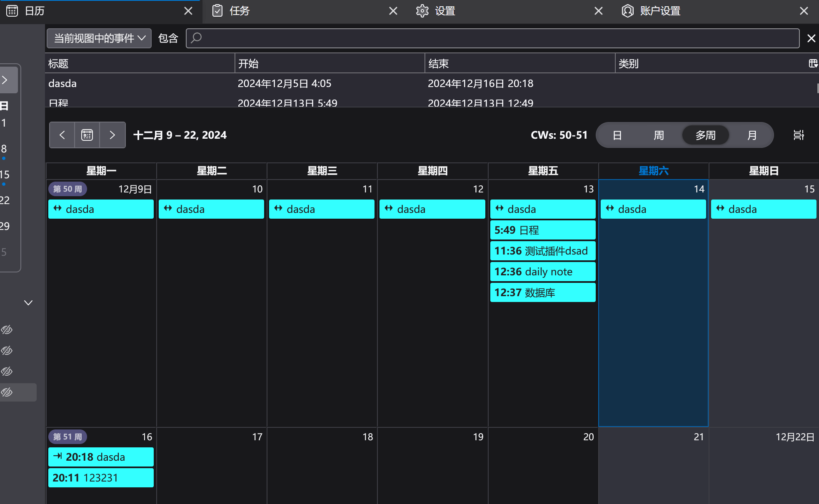The width and height of the screenshot is (819, 504).
Task: Click the 设置 tab gear icon
Action: pyautogui.click(x=422, y=11)
